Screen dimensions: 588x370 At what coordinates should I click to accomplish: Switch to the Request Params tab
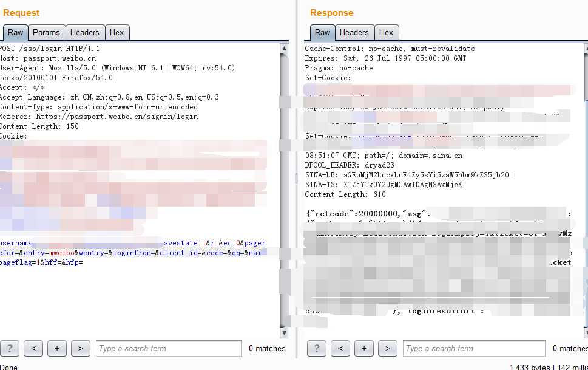click(46, 33)
